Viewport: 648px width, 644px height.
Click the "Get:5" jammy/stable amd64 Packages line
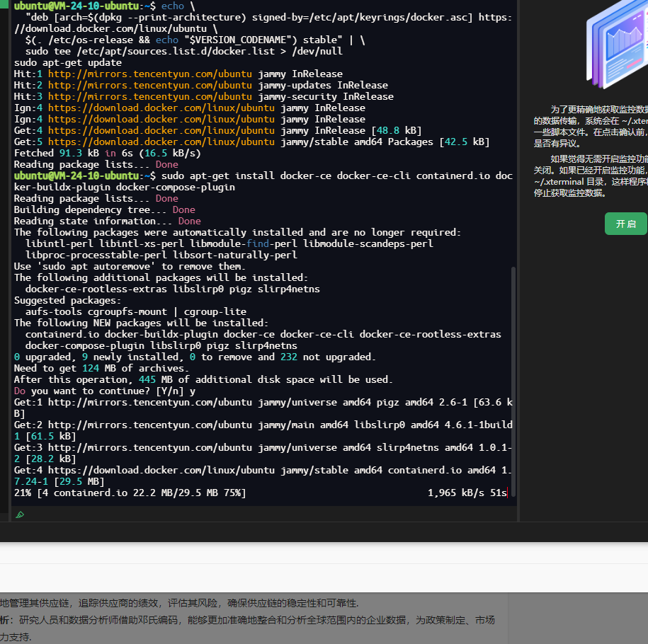(251, 142)
